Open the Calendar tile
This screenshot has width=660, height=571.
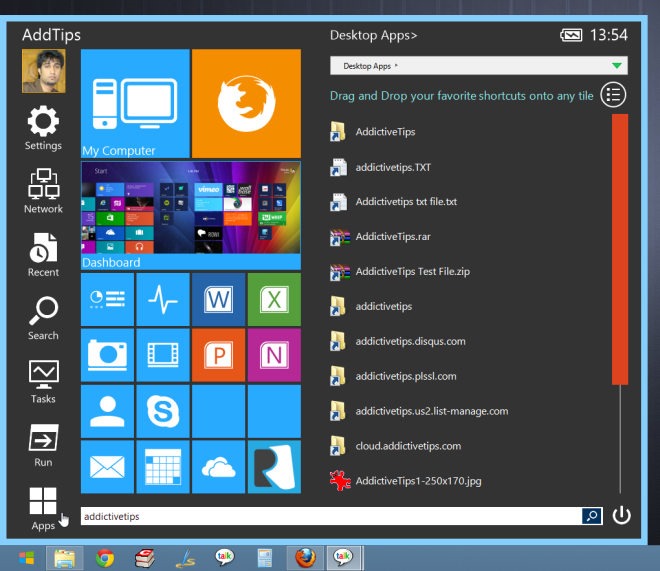click(x=163, y=467)
